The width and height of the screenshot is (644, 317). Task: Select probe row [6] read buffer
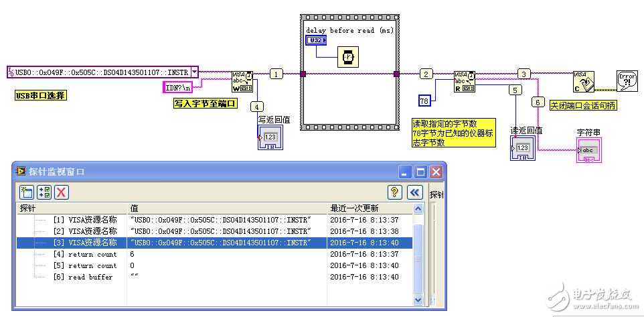[x=214, y=277]
